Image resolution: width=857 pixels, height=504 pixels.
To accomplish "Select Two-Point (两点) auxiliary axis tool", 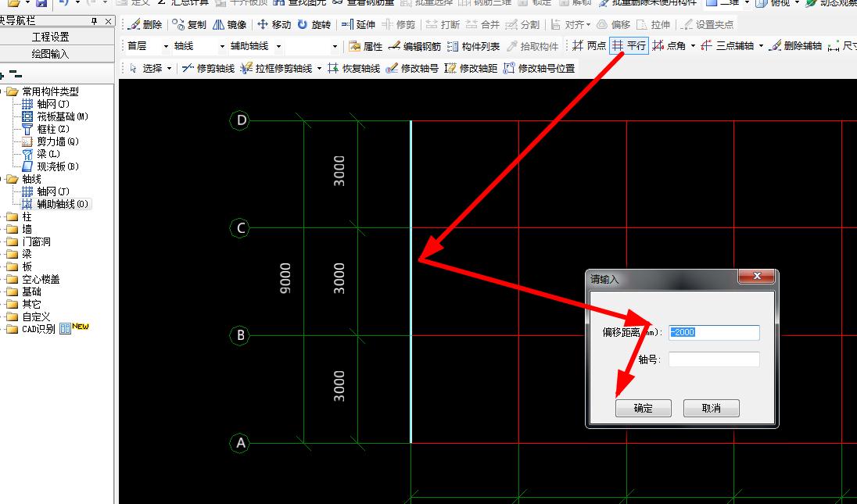I will [x=590, y=46].
